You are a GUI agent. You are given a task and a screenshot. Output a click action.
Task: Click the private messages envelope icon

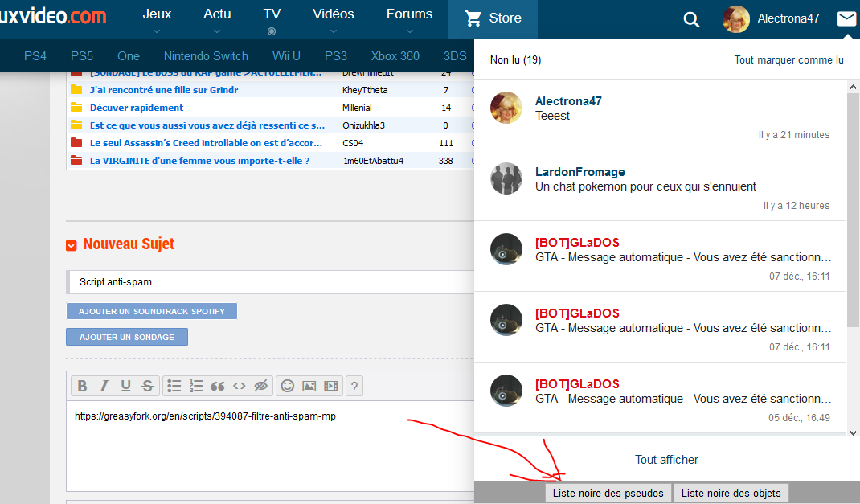pos(846,18)
